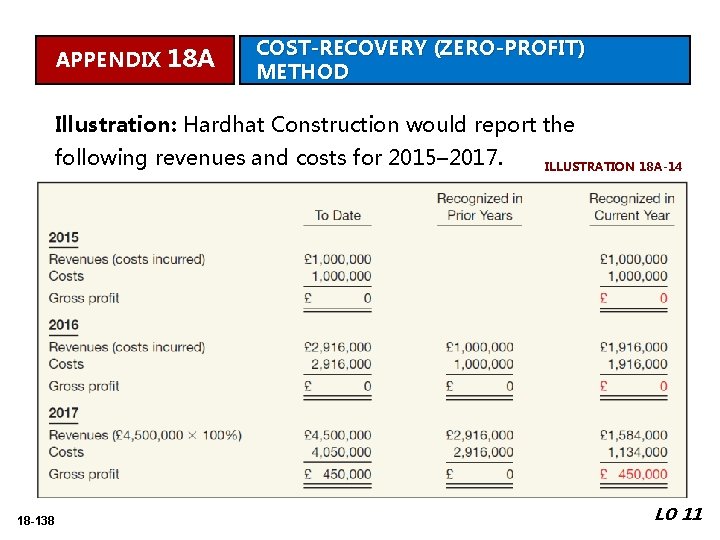Click the Recognized in Current Year header
720x540 pixels.
tap(632, 207)
